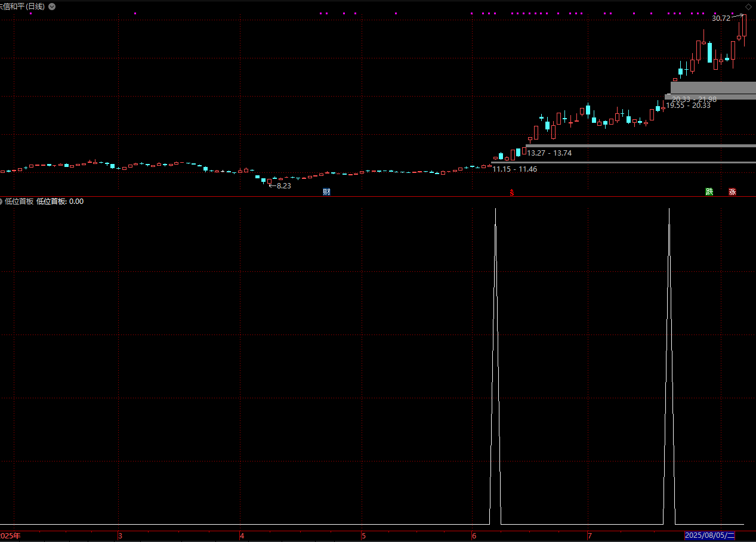Viewport: 756px width, 542px height.
Task: Open the stock title dropdown next to 日线
Action: (53, 6)
